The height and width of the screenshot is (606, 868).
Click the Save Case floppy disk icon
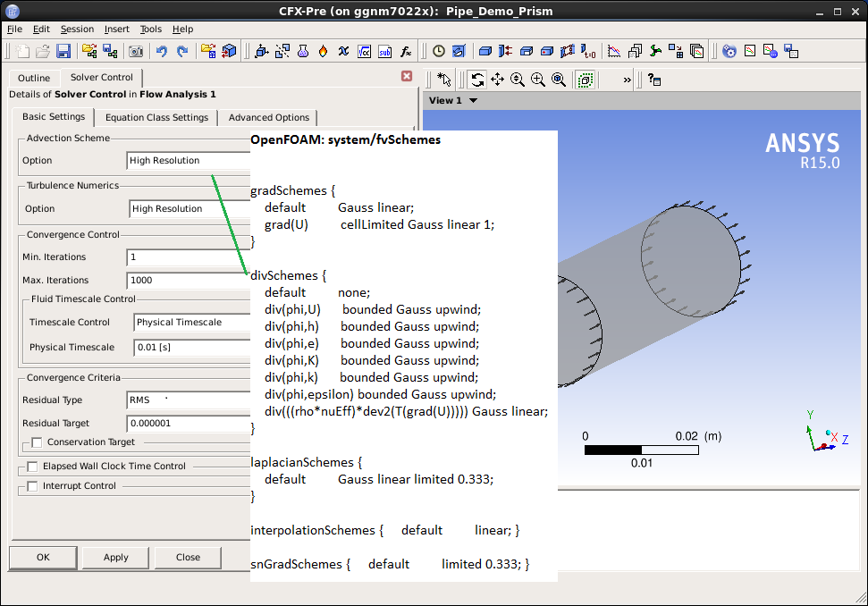tap(63, 52)
